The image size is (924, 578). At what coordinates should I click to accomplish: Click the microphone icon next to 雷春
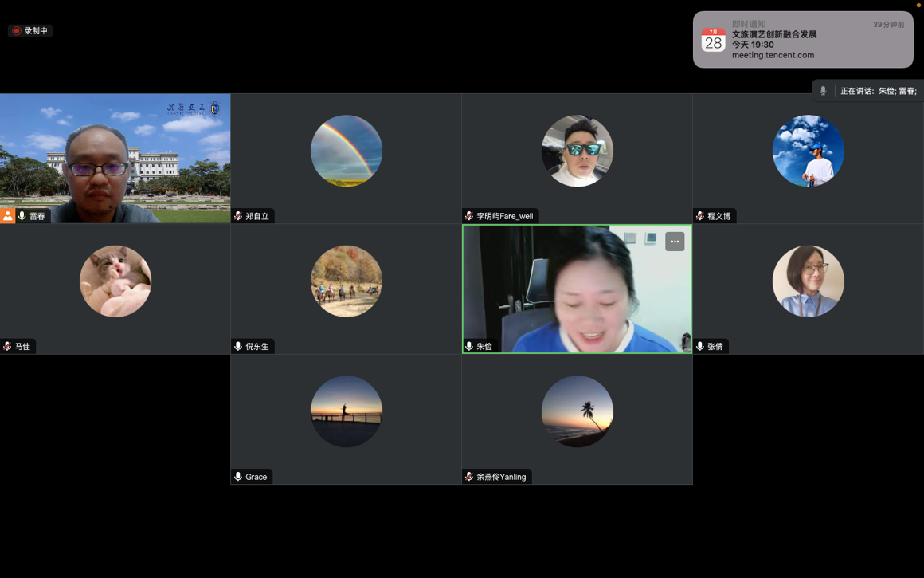[x=22, y=216]
